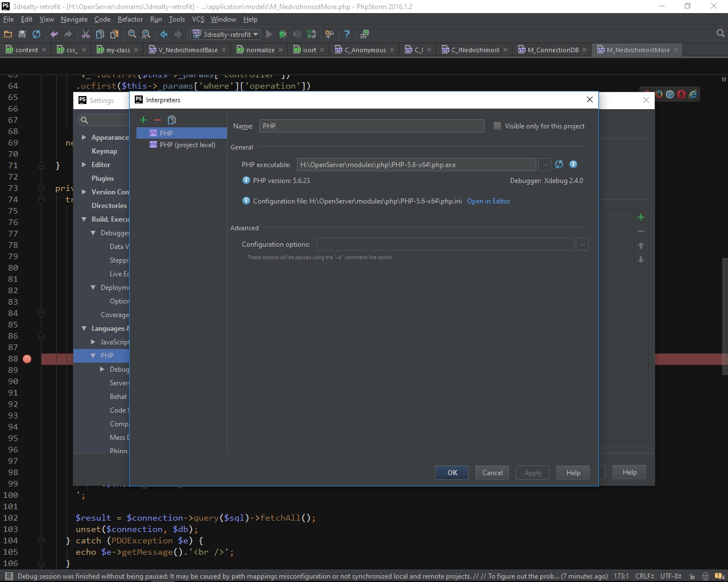Viewport: 728px width, 582px height.
Task: Toggle the breakpoint on line 88
Action: click(27, 359)
